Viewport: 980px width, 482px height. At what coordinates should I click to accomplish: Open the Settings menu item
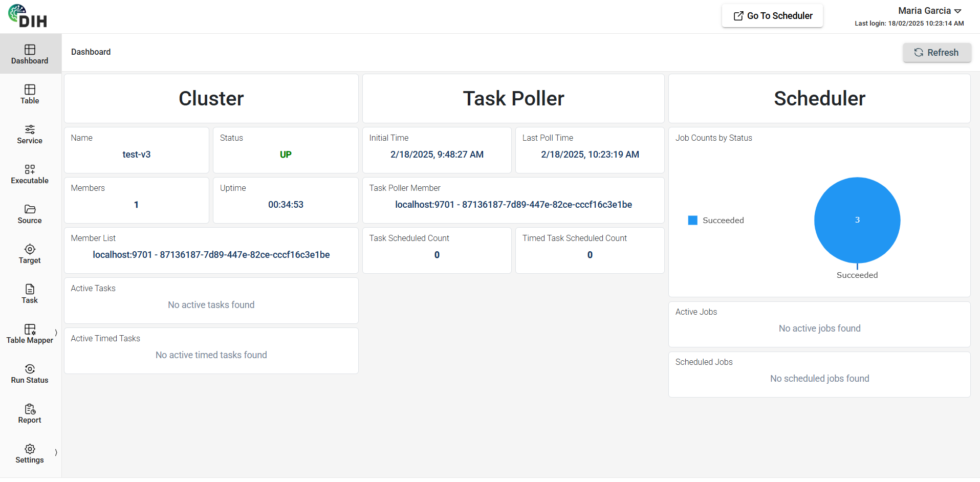[30, 453]
